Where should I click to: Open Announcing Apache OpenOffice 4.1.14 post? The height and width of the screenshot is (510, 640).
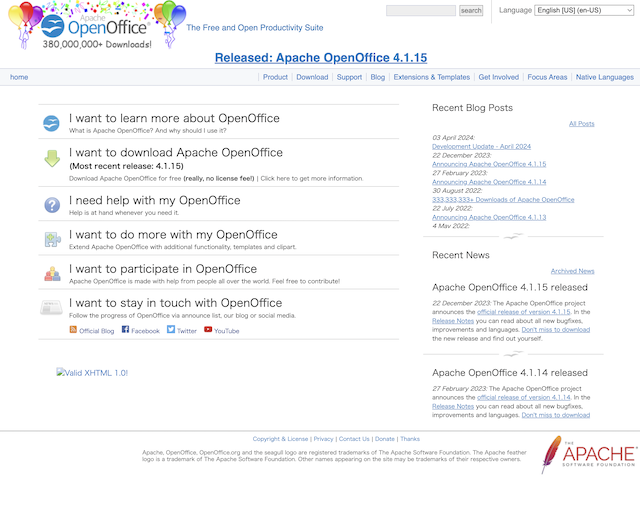(x=489, y=182)
